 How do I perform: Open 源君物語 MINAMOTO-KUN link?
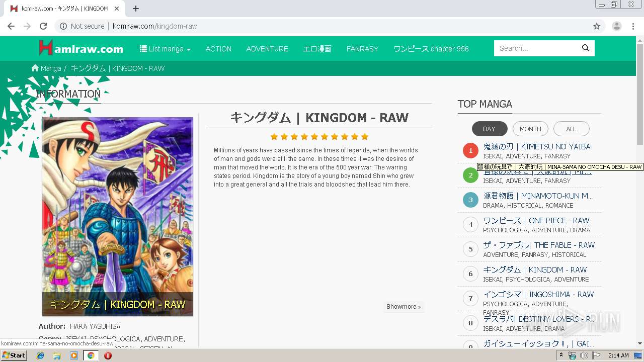coord(538,196)
